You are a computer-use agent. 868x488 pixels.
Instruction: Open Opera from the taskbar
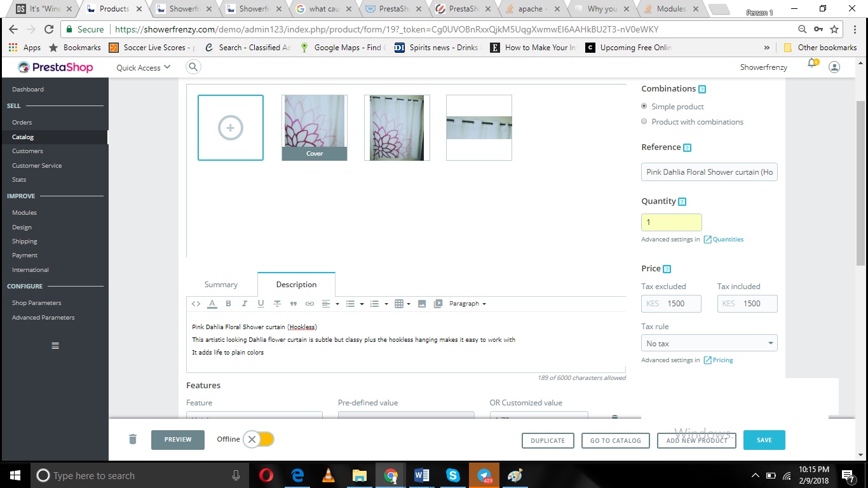pyautogui.click(x=266, y=475)
